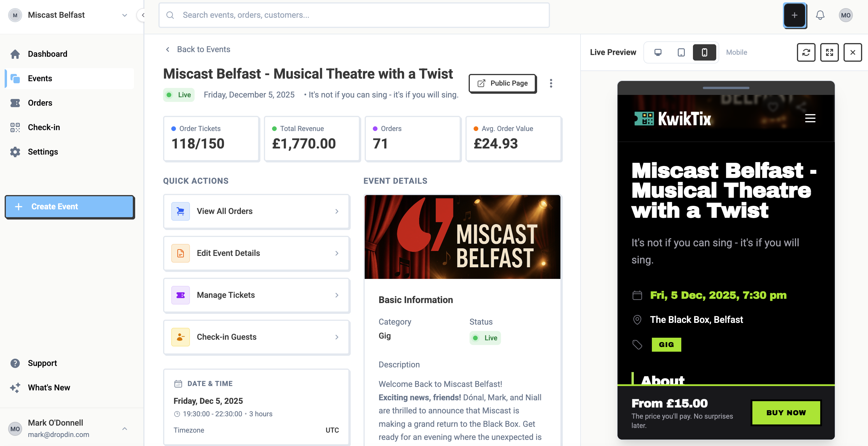Open the three-dot event options menu

pos(551,83)
